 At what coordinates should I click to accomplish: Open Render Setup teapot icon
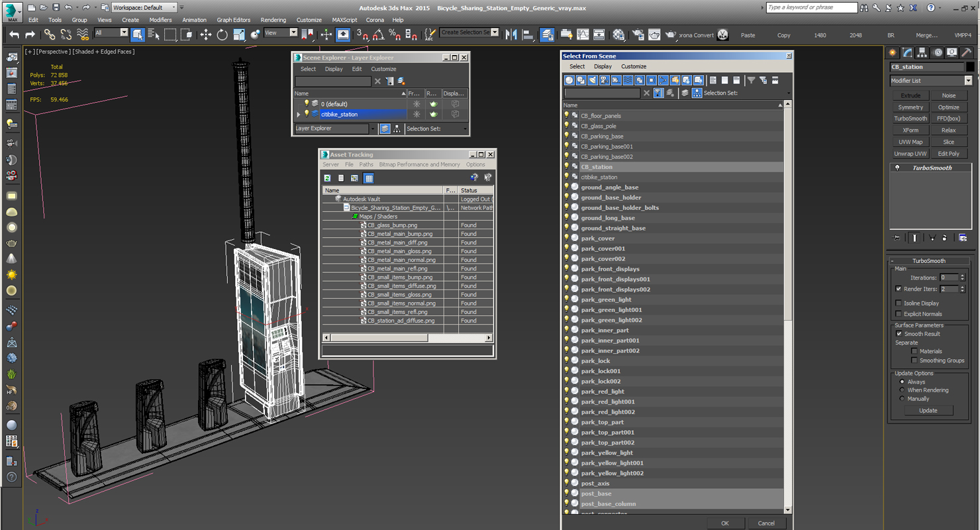pos(638,34)
